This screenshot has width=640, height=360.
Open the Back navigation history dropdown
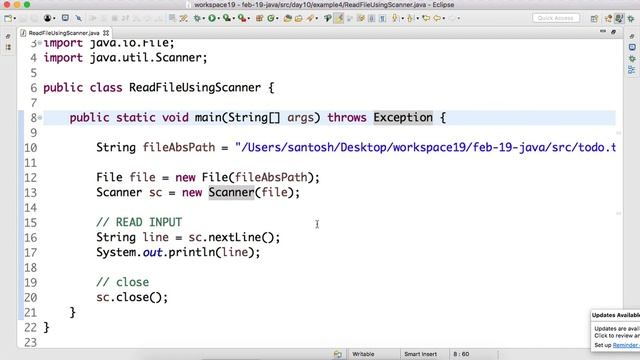pyautogui.click(x=444, y=18)
